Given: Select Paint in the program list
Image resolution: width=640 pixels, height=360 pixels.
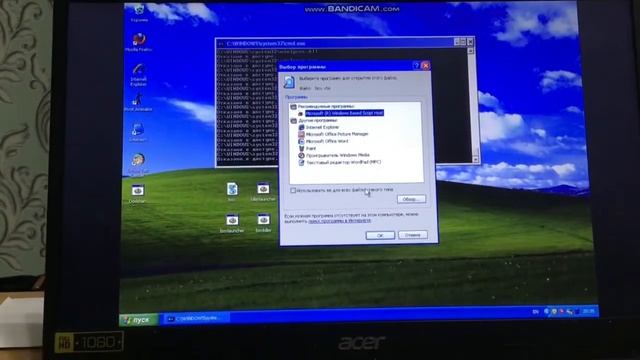Looking at the screenshot, I should coord(311,148).
